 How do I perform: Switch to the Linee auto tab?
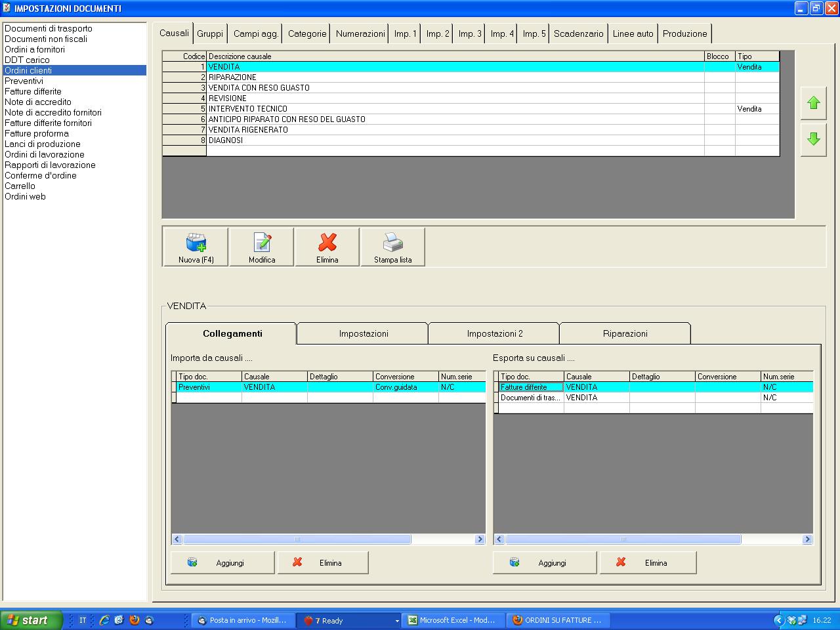[633, 33]
